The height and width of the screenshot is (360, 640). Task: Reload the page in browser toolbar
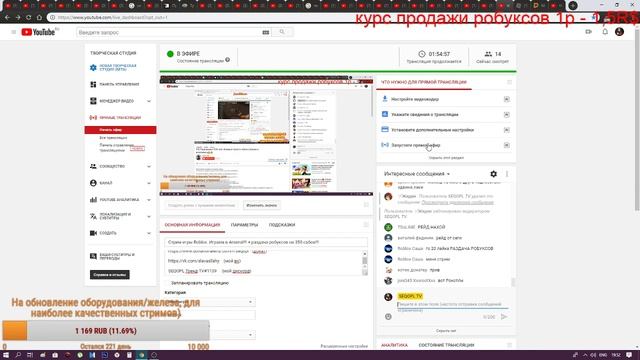pyautogui.click(x=28, y=18)
